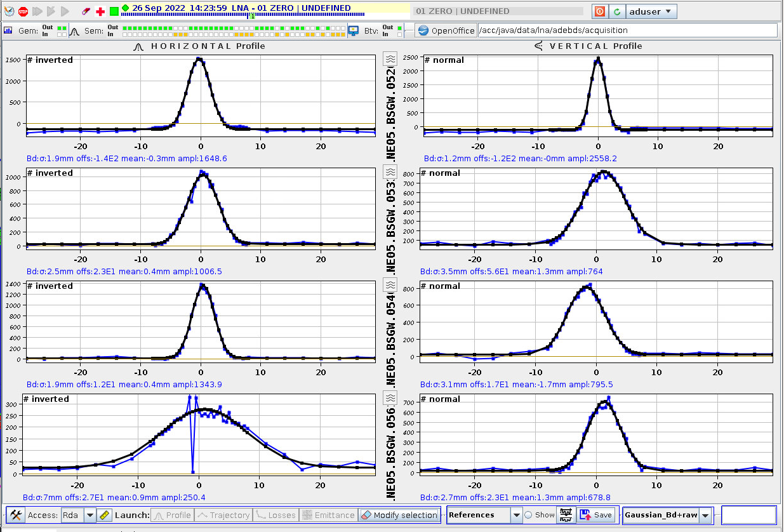Click the eraser icon in top toolbar
The image size is (784, 532).
[86, 11]
